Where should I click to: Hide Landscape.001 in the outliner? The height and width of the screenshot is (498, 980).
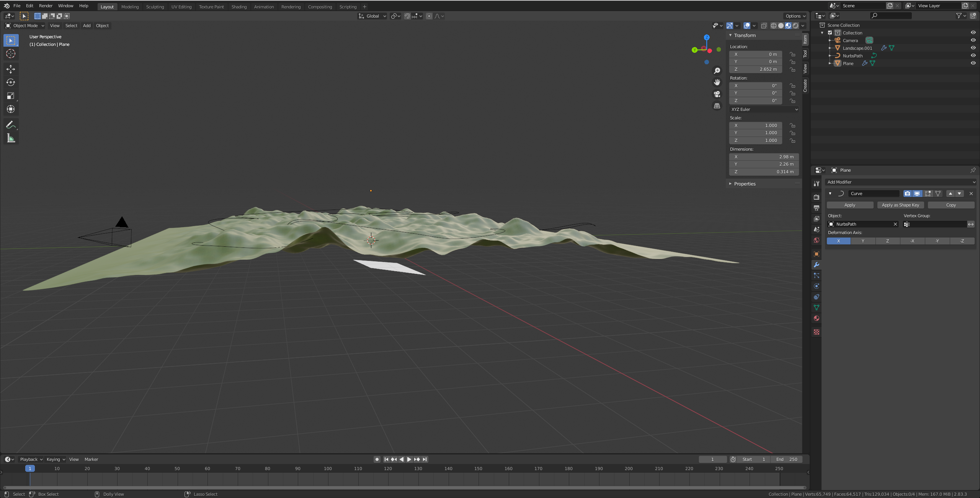[x=973, y=48]
